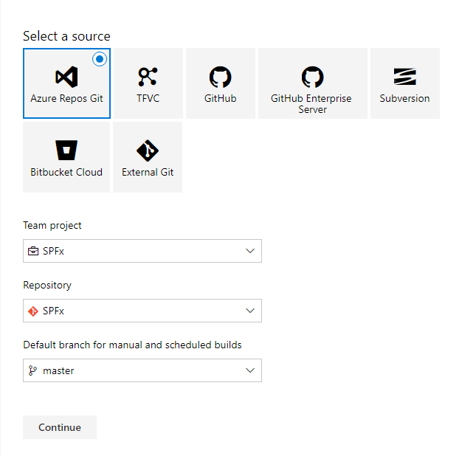Screen dimensions: 476x456
Task: Click the SPFx text in Team project field
Action: point(53,252)
